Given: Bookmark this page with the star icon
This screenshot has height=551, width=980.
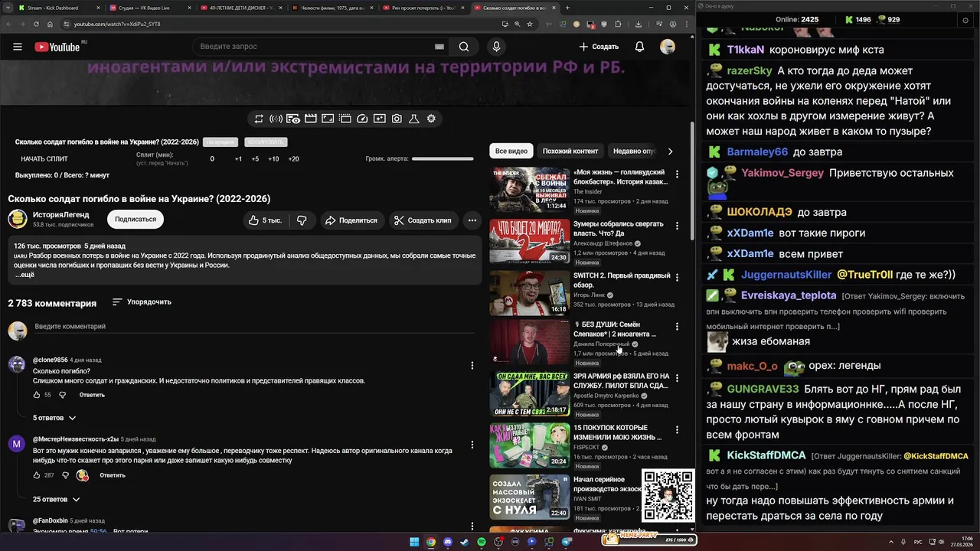Looking at the screenshot, I should (529, 24).
